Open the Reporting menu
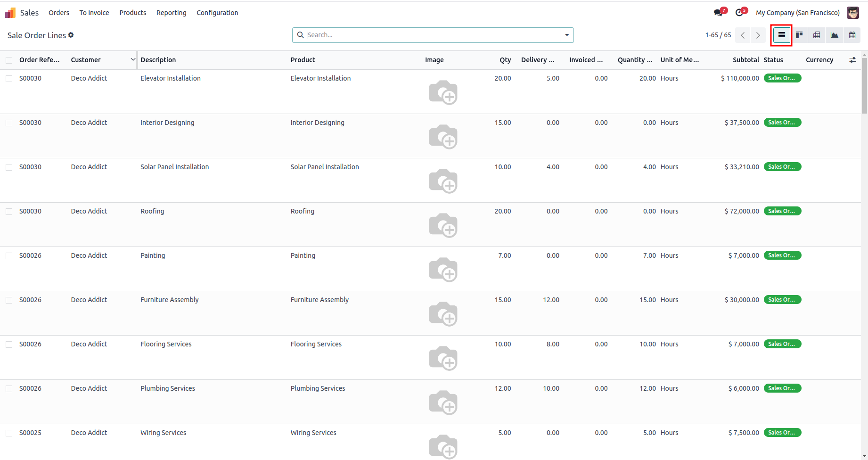 pyautogui.click(x=171, y=13)
